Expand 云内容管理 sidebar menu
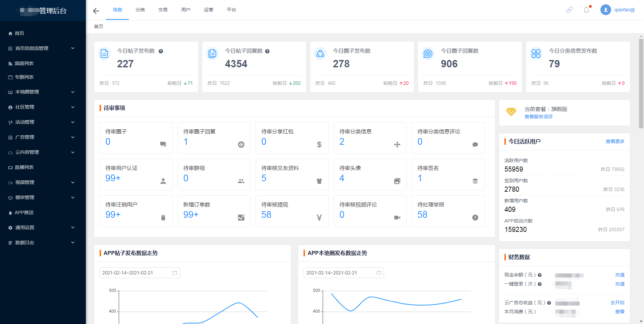 click(43, 152)
